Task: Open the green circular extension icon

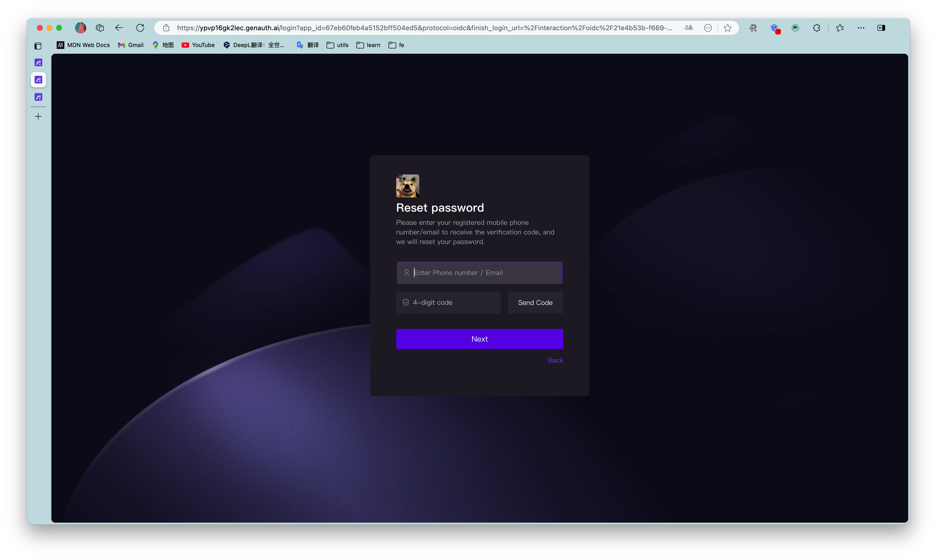Action: point(795,28)
